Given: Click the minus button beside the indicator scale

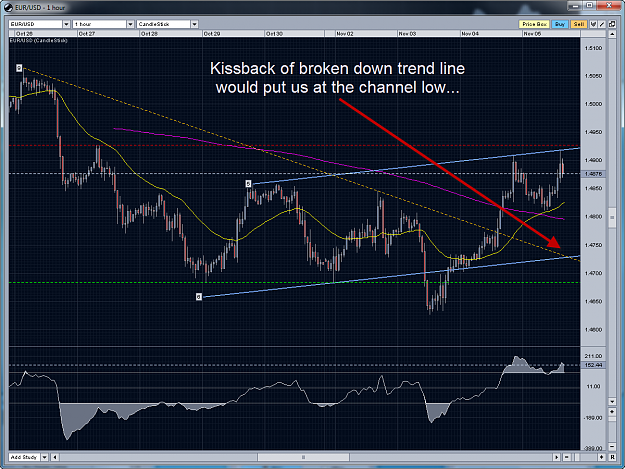Looking at the screenshot, I should click(x=612, y=446).
